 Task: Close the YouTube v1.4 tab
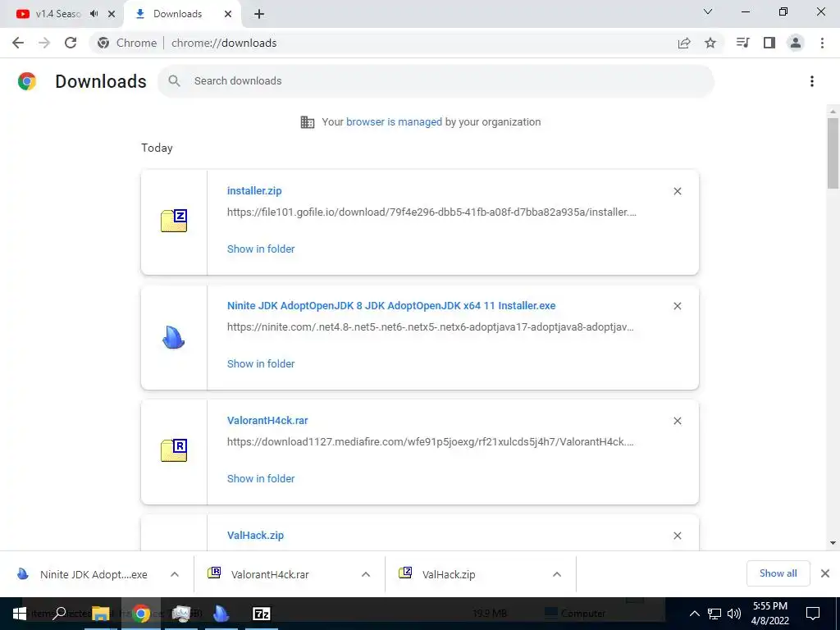[112, 14]
